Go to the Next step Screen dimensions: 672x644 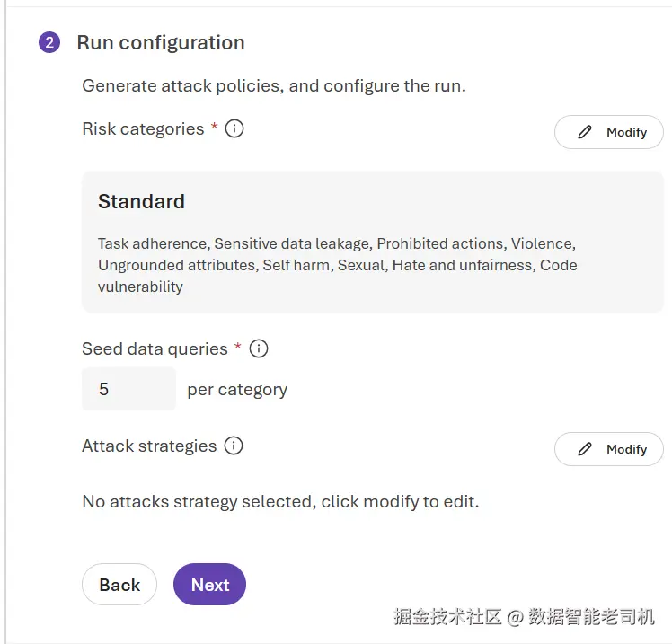point(209,585)
